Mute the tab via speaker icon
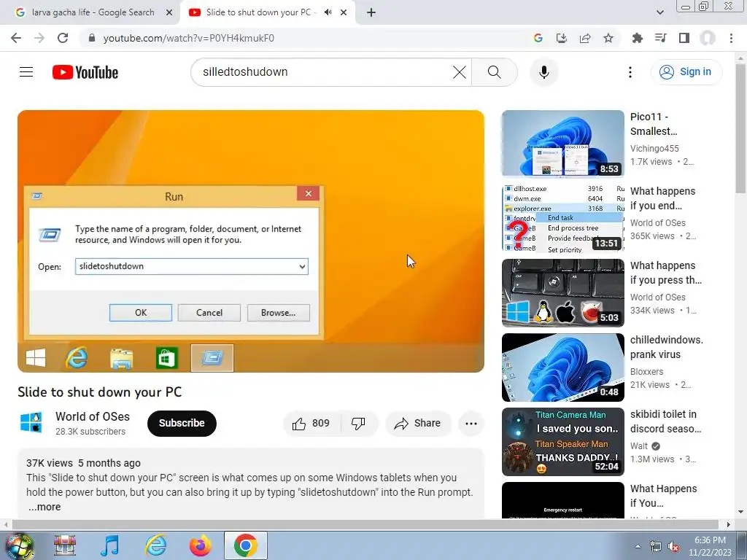 tap(328, 12)
